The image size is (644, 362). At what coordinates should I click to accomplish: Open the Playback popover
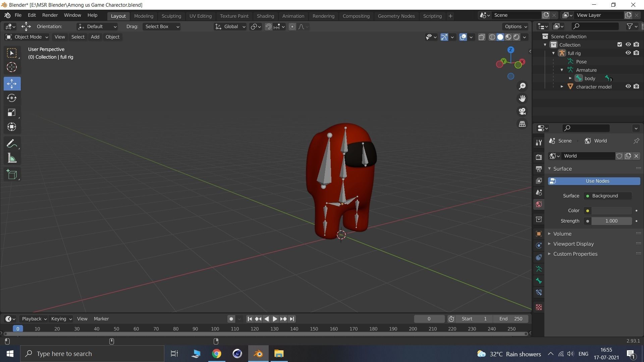[x=34, y=319]
